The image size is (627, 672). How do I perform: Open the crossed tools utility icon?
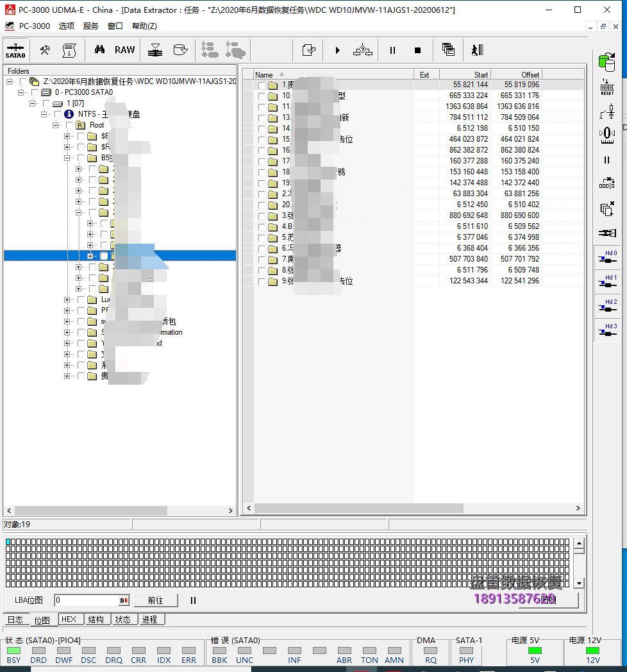[x=45, y=50]
